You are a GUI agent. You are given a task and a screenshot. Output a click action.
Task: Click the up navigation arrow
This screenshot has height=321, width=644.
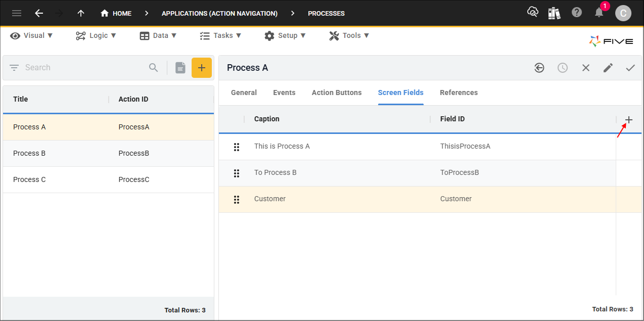(x=81, y=13)
